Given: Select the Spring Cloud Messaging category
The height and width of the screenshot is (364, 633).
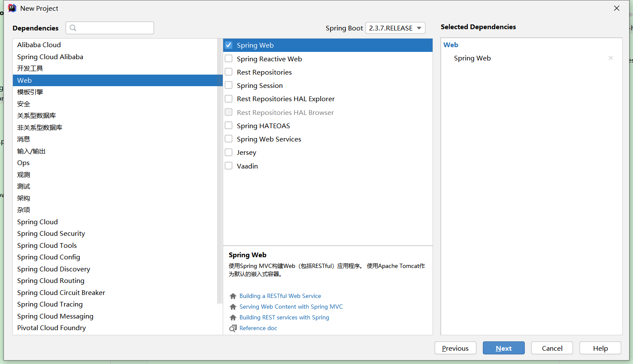Looking at the screenshot, I should pos(115,316).
